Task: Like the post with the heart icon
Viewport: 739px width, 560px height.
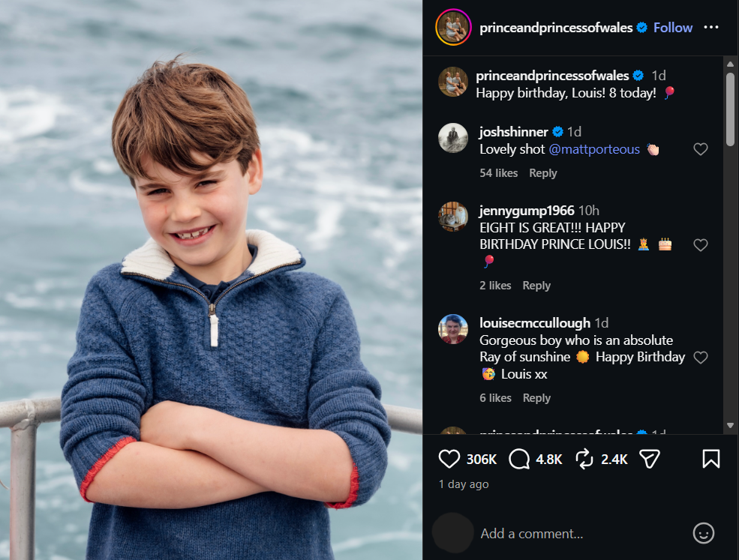Action: pyautogui.click(x=449, y=459)
